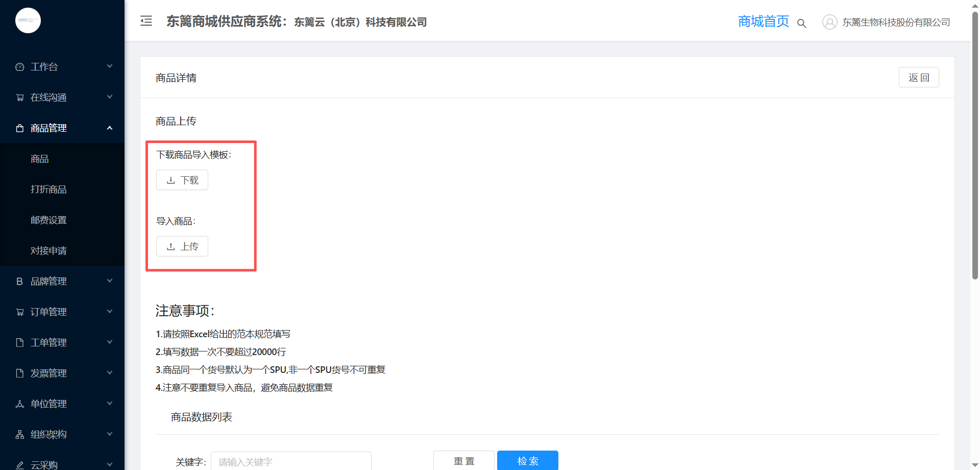Click the 重置 reset button
Screen dimensions: 980x470
click(x=464, y=461)
